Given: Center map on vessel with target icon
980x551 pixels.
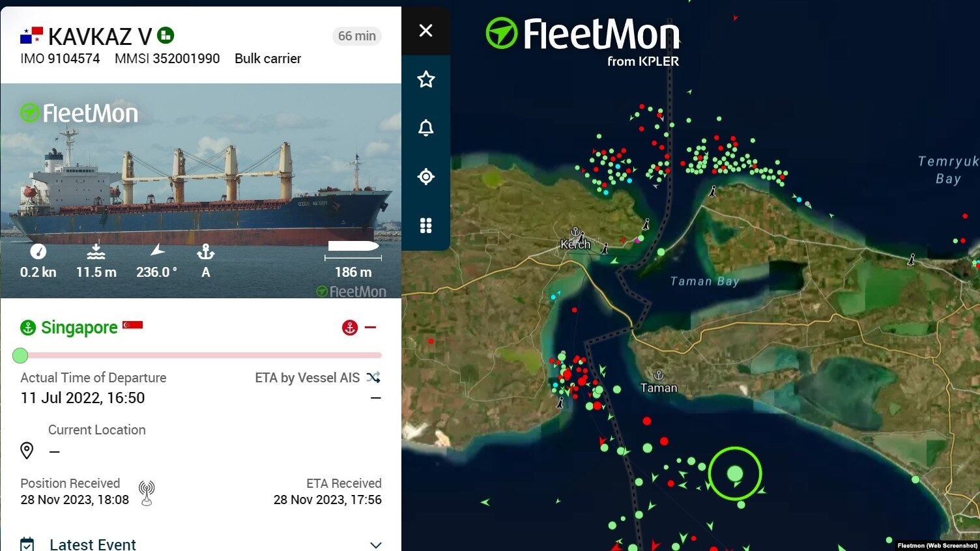Looking at the screenshot, I should [x=425, y=177].
